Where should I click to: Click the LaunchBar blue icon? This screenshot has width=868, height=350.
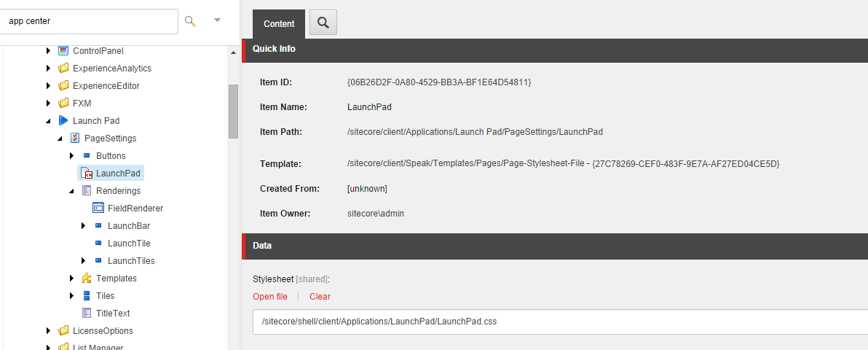click(x=98, y=226)
